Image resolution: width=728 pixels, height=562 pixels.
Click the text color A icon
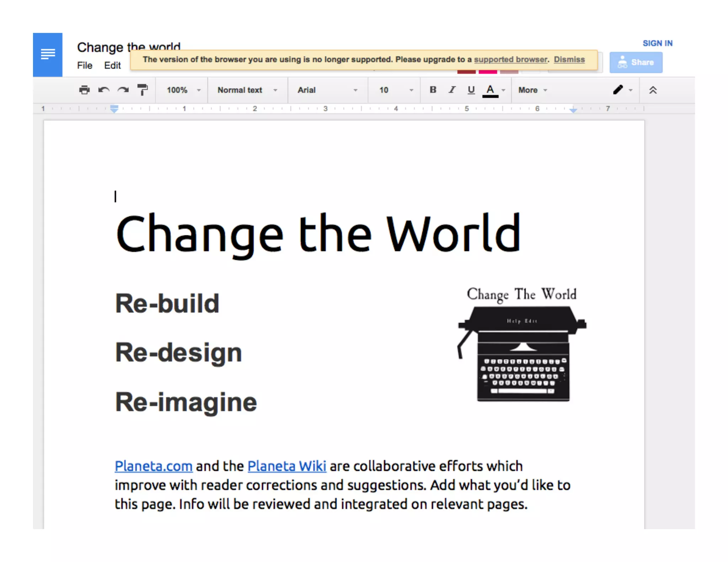pyautogui.click(x=490, y=90)
